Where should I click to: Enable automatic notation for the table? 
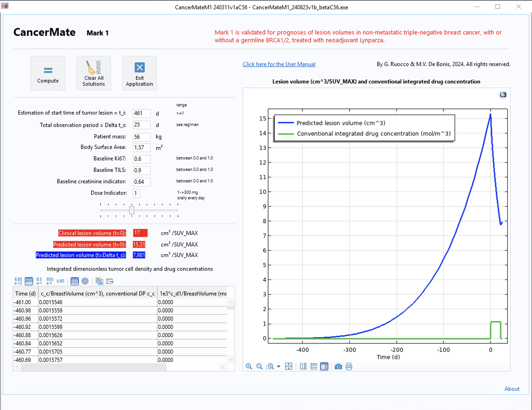[29, 281]
